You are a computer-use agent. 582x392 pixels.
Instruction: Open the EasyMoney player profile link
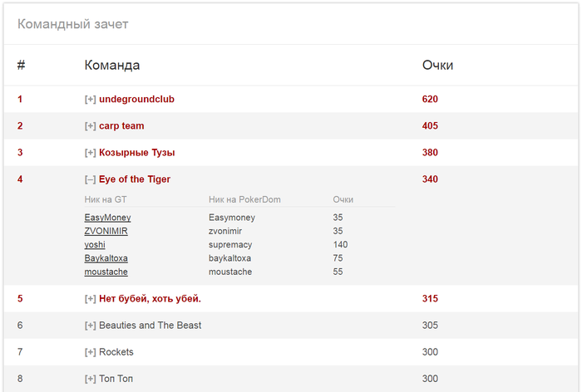coord(107,218)
